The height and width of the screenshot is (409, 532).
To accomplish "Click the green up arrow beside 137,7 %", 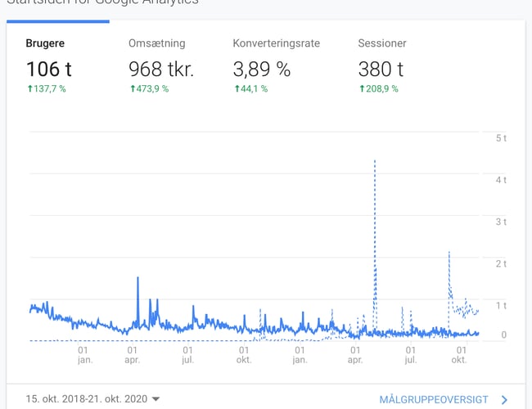I will pos(29,89).
